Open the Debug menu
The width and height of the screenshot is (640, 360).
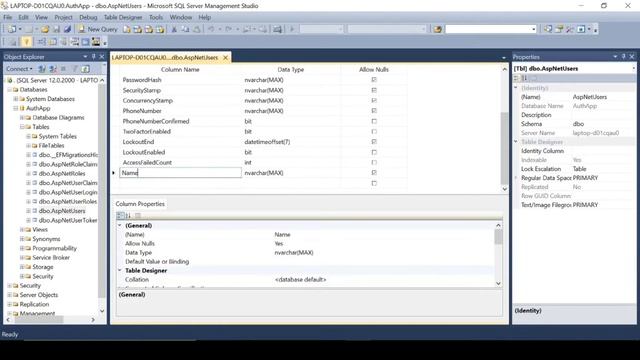click(88, 17)
